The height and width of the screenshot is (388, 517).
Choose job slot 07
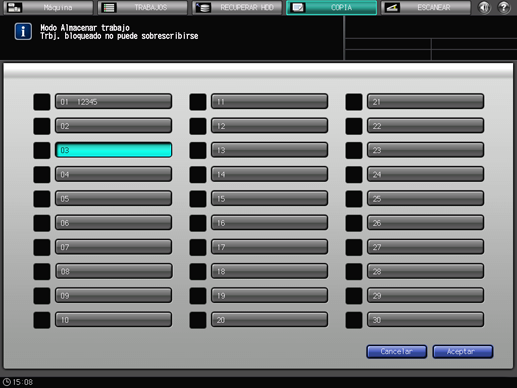113,247
